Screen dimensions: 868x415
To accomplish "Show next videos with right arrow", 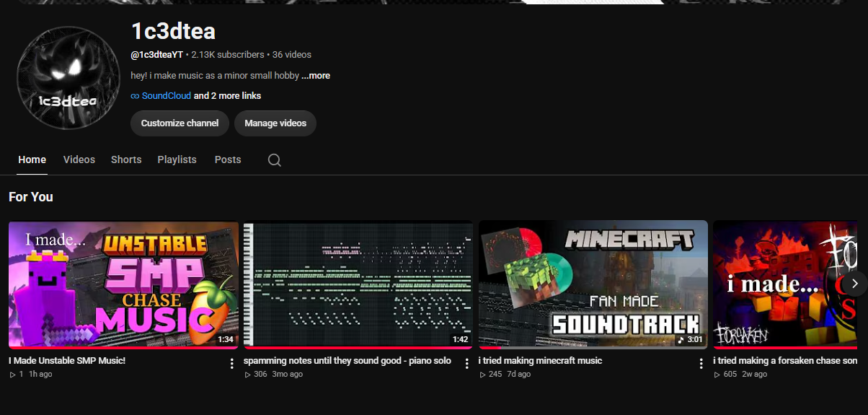I will [x=855, y=284].
